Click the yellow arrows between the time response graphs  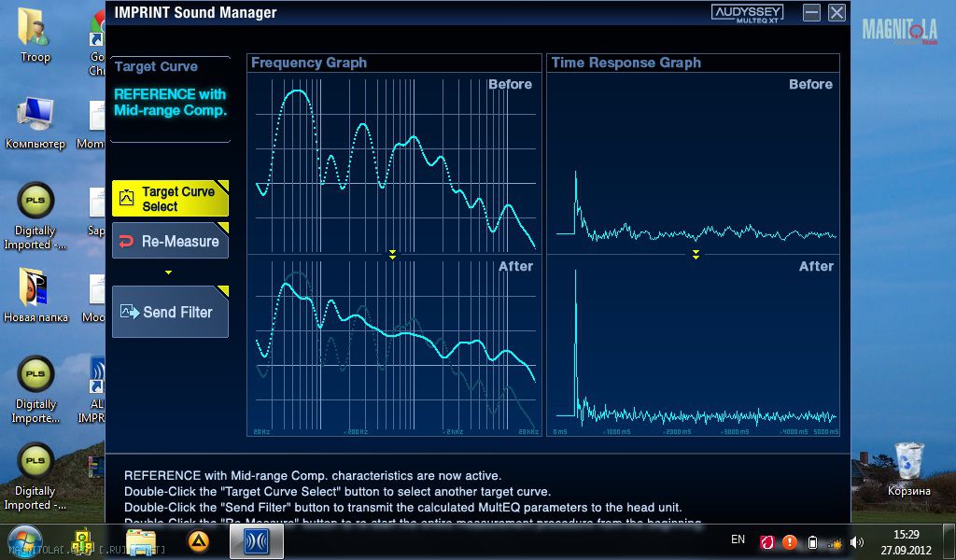[x=696, y=254]
